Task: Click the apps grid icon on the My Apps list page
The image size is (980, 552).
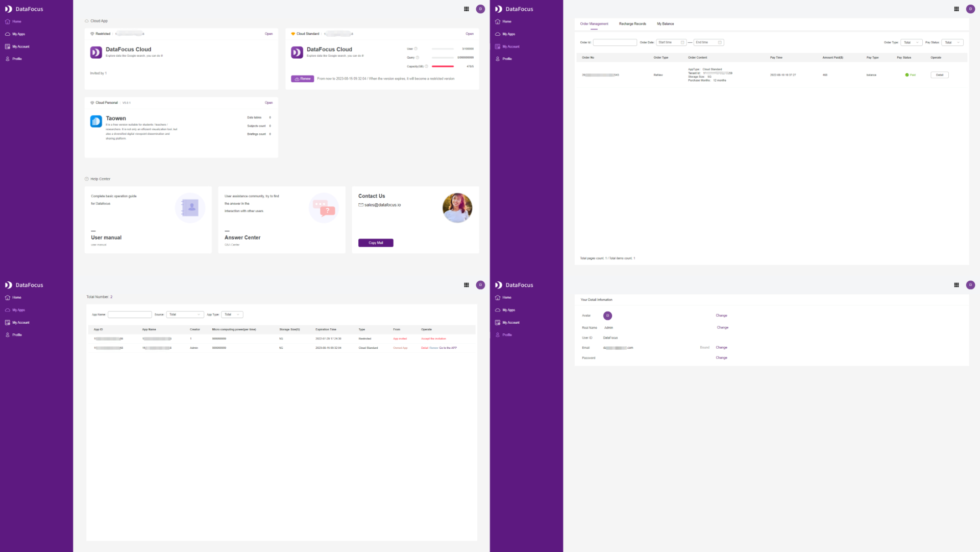Action: (x=466, y=285)
